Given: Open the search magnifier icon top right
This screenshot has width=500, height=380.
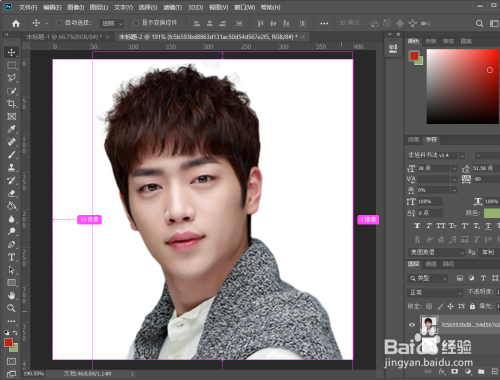Looking at the screenshot, I should point(479,23).
